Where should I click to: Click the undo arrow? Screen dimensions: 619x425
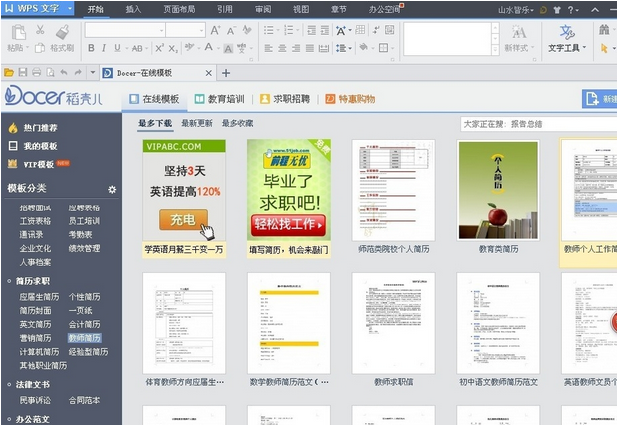coord(64,73)
